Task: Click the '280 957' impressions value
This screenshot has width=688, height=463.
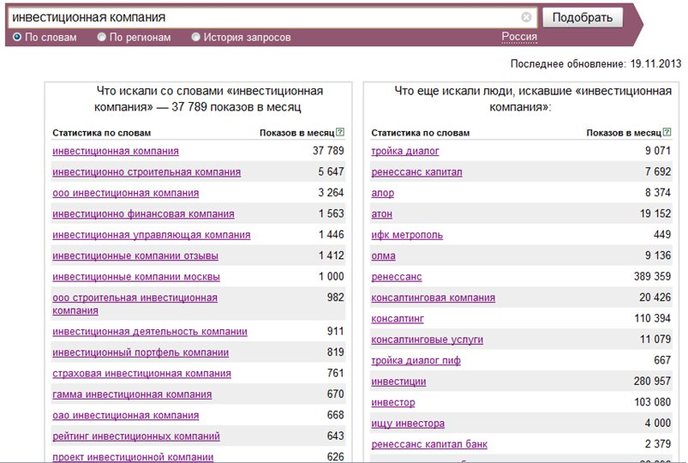Action: pyautogui.click(x=652, y=381)
